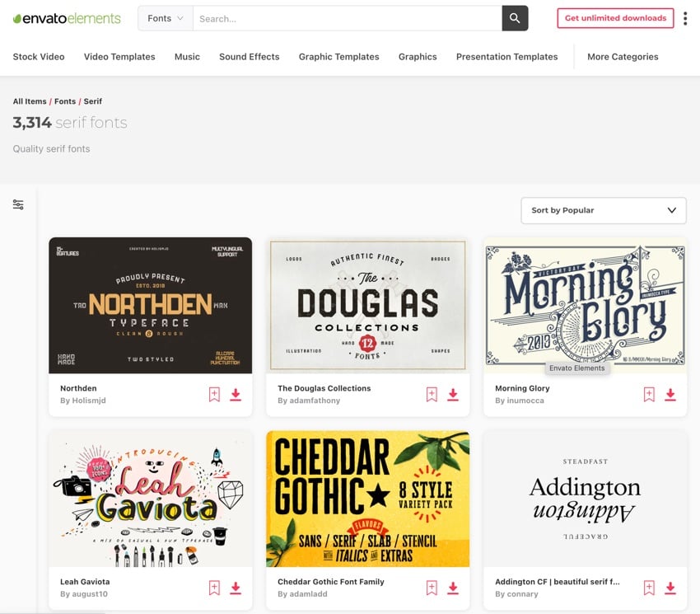Image resolution: width=700 pixels, height=614 pixels.
Task: Download Cheddar Gothic Font Family
Action: [453, 588]
